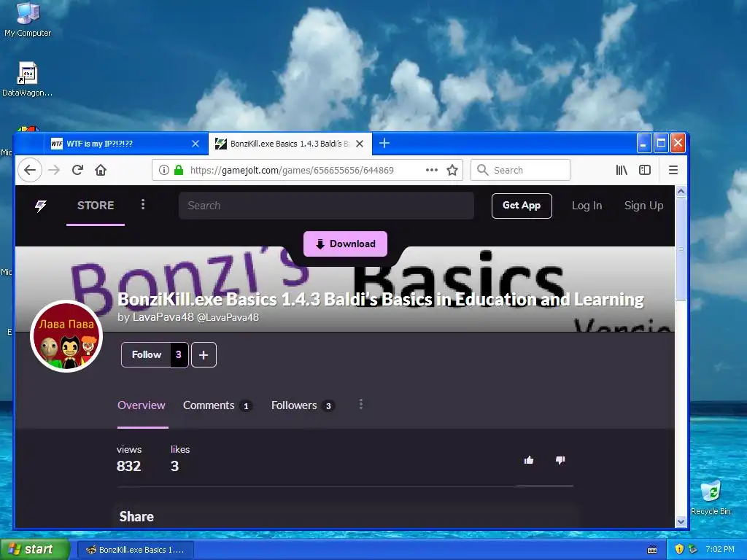Reload the current page
Screen dimensions: 747x560
pyautogui.click(x=77, y=170)
